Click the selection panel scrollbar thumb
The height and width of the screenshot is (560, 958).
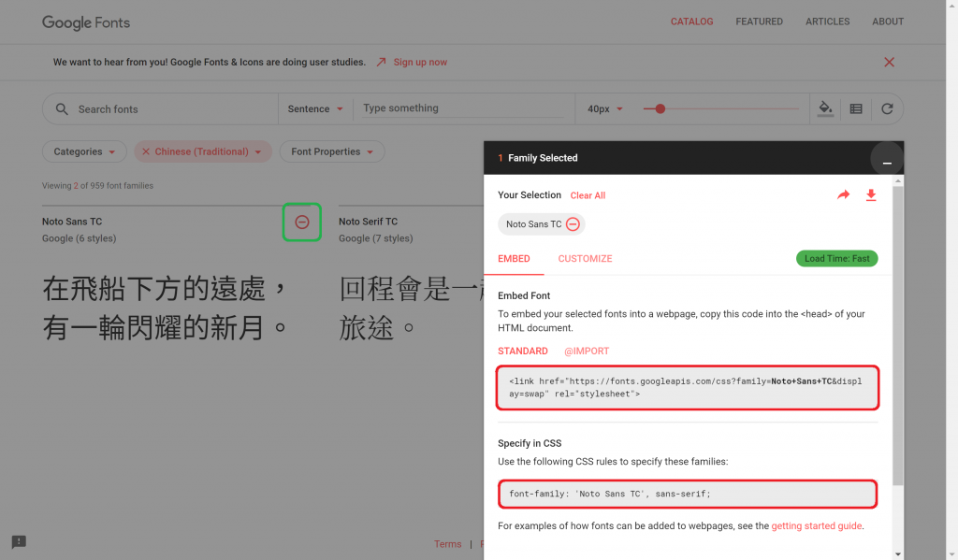(897, 336)
